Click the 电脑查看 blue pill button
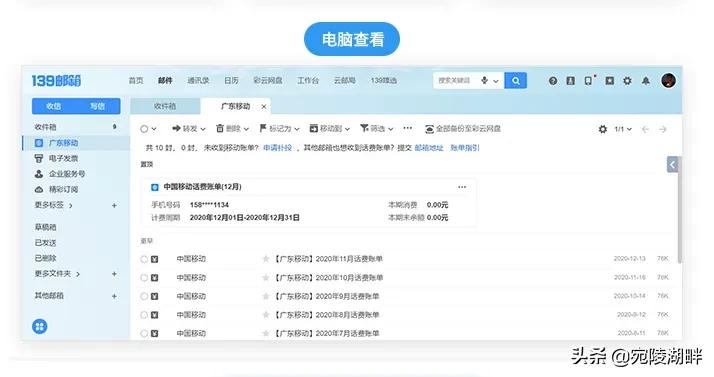 352,39
